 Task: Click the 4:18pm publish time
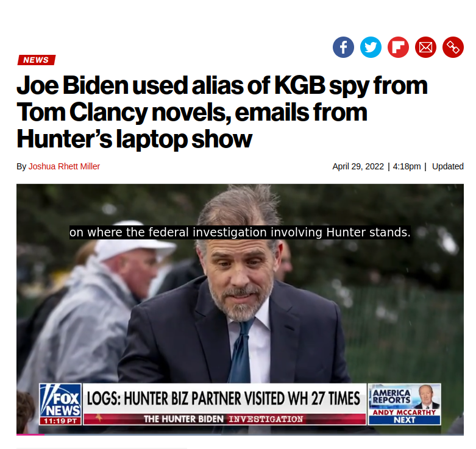pyautogui.click(x=407, y=166)
